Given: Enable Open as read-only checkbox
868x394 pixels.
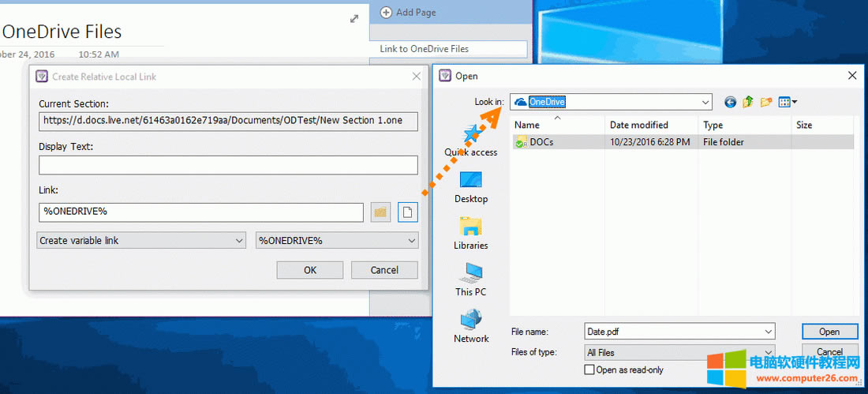Looking at the screenshot, I should [589, 370].
